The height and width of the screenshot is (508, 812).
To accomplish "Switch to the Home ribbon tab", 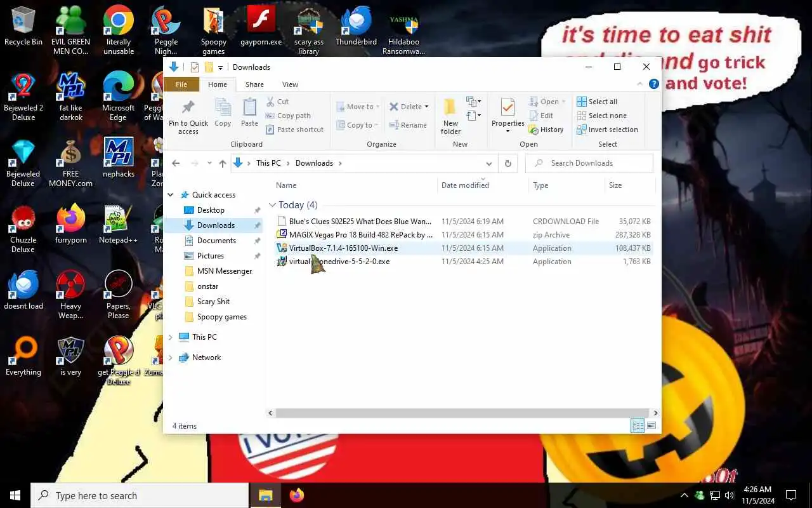I will (x=218, y=84).
